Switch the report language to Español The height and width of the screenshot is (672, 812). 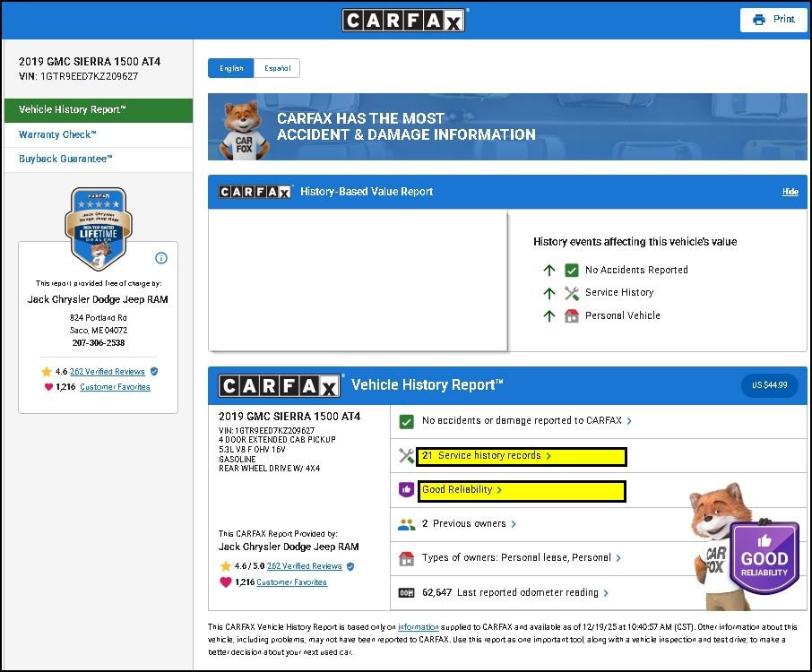pyautogui.click(x=276, y=68)
